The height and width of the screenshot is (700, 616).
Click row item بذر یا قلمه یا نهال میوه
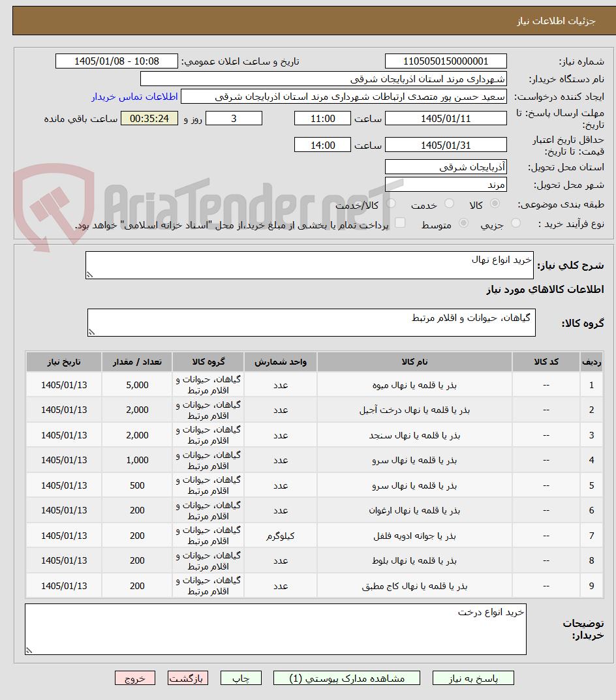pos(414,386)
